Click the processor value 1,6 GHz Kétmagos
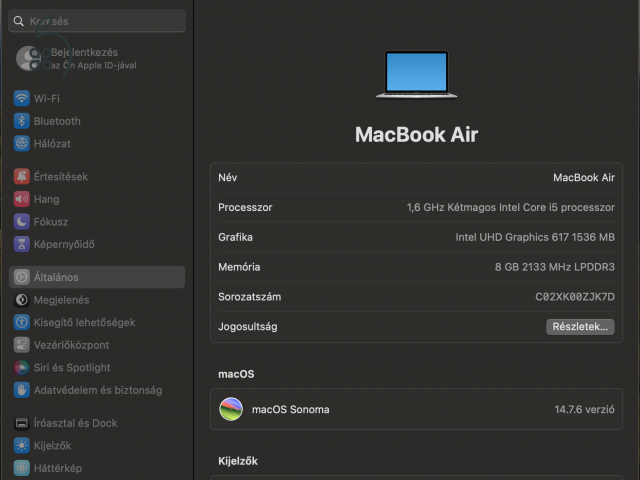 point(511,207)
